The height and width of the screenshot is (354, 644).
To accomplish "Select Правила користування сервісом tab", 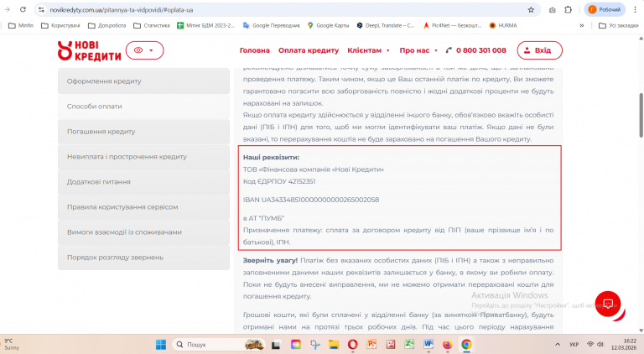I will coord(143,207).
